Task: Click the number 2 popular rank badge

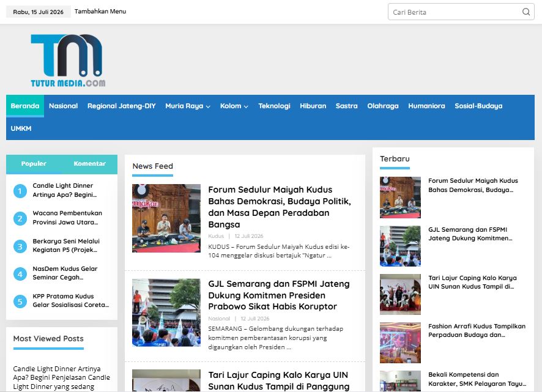Action: tap(20, 218)
